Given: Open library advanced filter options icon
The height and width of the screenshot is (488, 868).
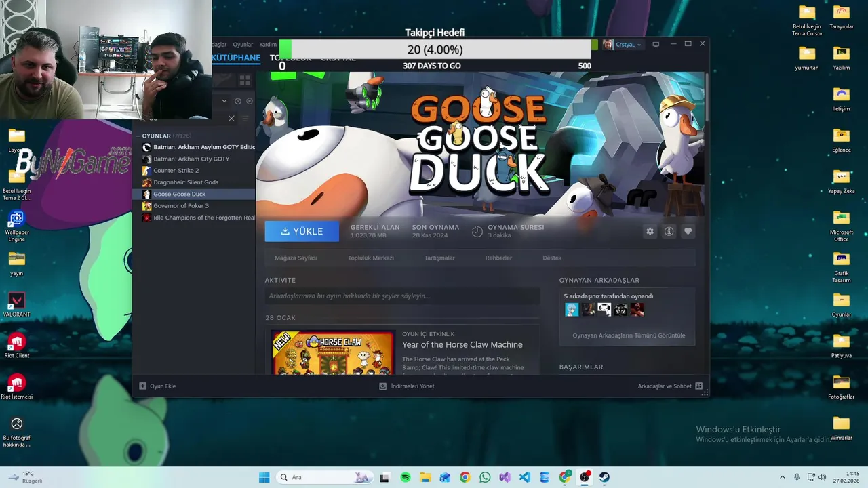Looking at the screenshot, I should 245,118.
